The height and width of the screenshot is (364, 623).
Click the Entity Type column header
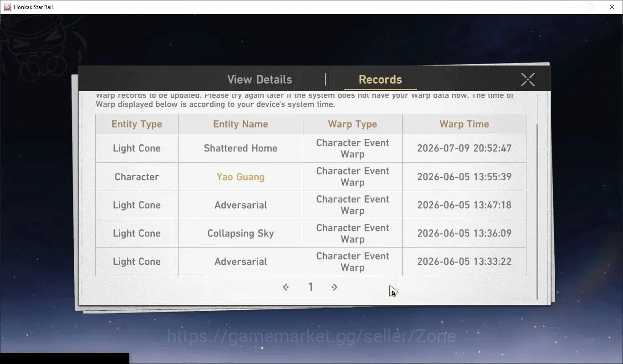(137, 124)
